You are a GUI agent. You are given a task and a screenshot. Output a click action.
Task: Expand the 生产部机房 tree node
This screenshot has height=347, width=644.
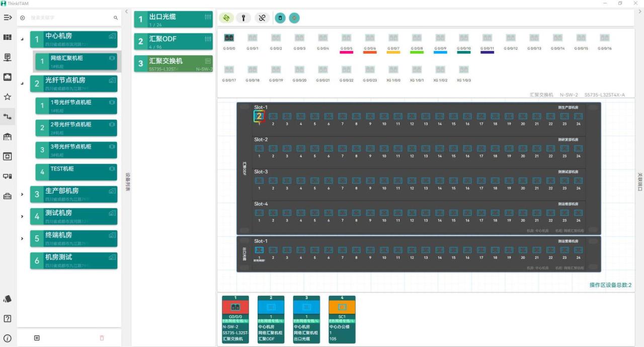click(22, 194)
